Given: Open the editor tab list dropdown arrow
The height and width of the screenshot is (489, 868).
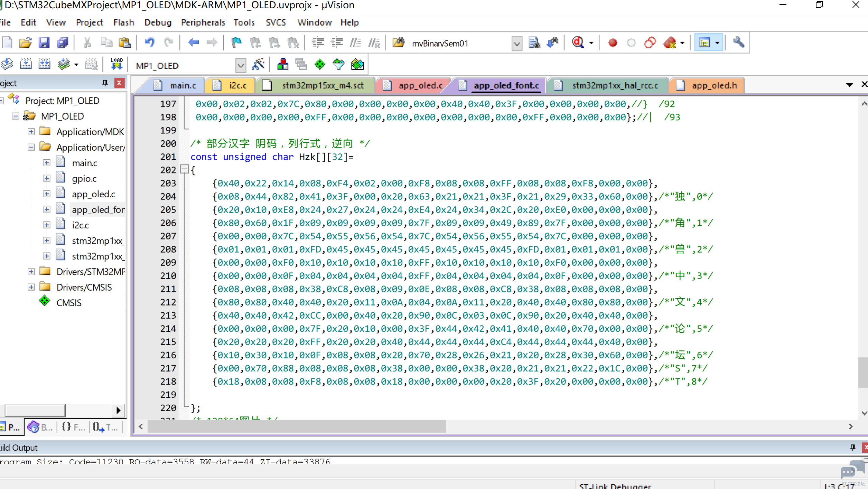Looking at the screenshot, I should click(849, 85).
